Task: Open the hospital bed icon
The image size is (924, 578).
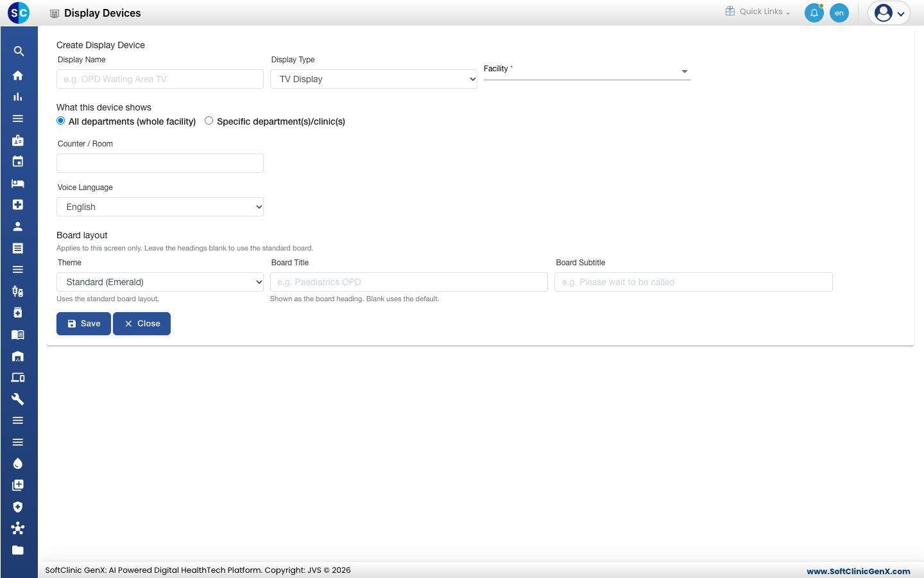Action: click(x=18, y=183)
